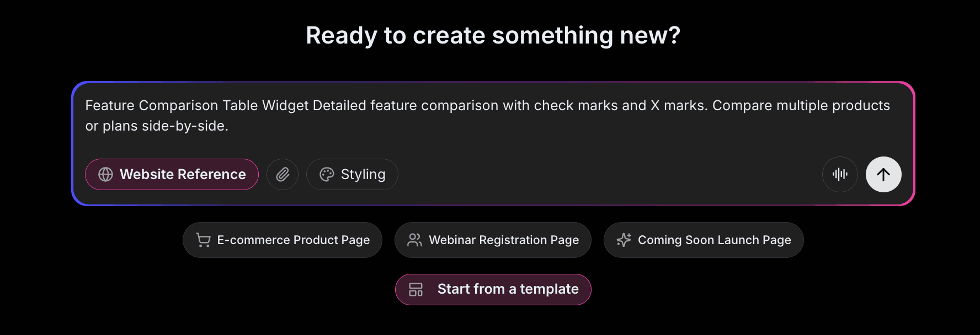
Task: Click the globe icon on Website Reference
Action: pyautogui.click(x=105, y=174)
